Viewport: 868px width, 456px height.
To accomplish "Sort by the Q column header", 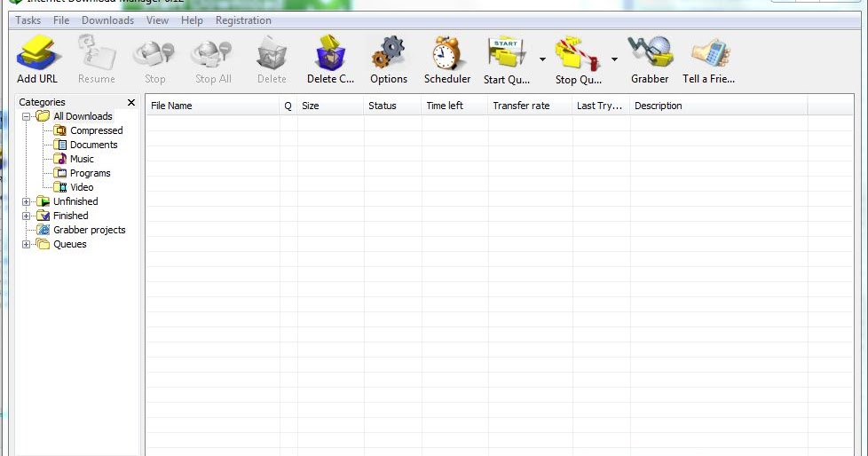I will click(x=288, y=106).
